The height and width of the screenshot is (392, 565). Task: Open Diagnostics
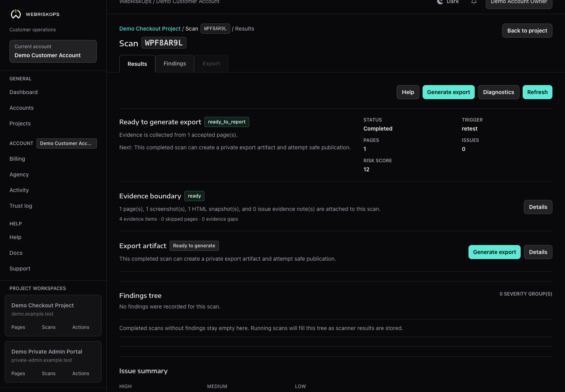(x=499, y=92)
